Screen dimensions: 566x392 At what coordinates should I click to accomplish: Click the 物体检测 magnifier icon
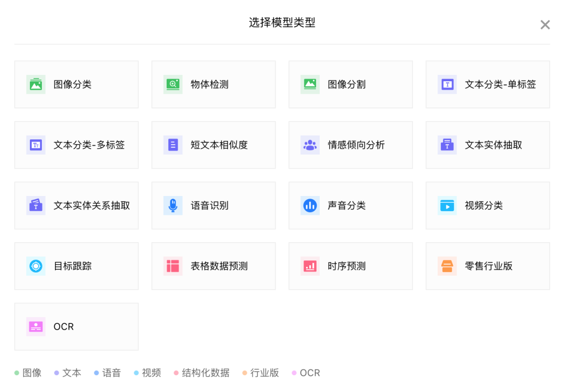click(173, 84)
